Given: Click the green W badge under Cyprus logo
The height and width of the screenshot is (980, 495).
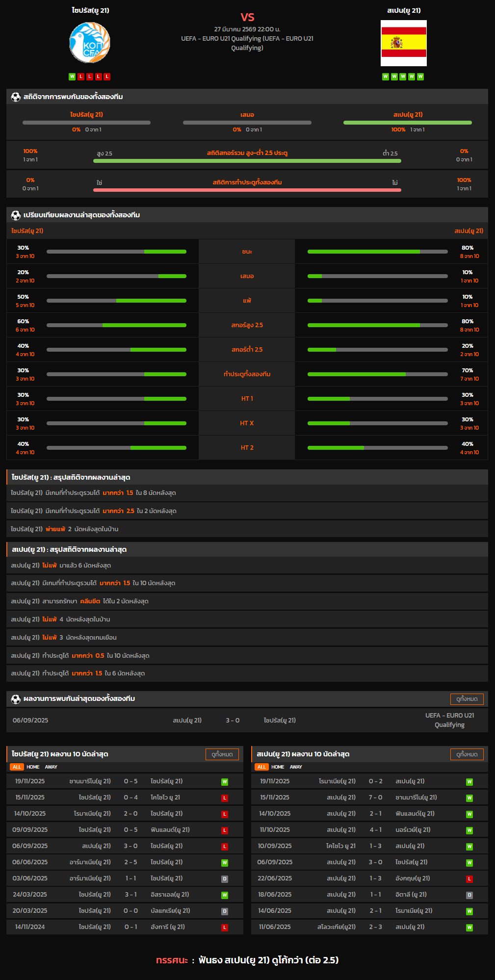Looking at the screenshot, I should click(x=72, y=77).
